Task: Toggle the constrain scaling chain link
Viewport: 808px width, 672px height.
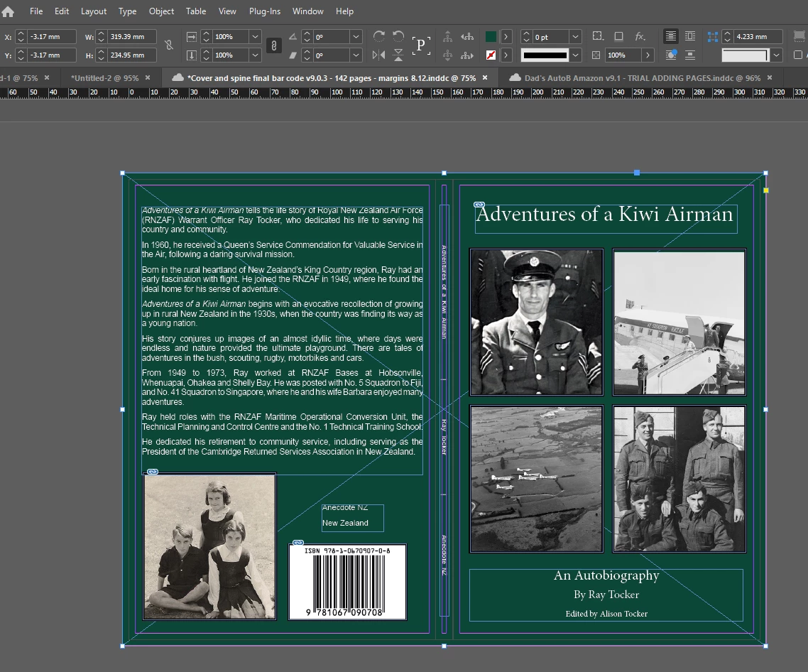Action: coord(273,45)
